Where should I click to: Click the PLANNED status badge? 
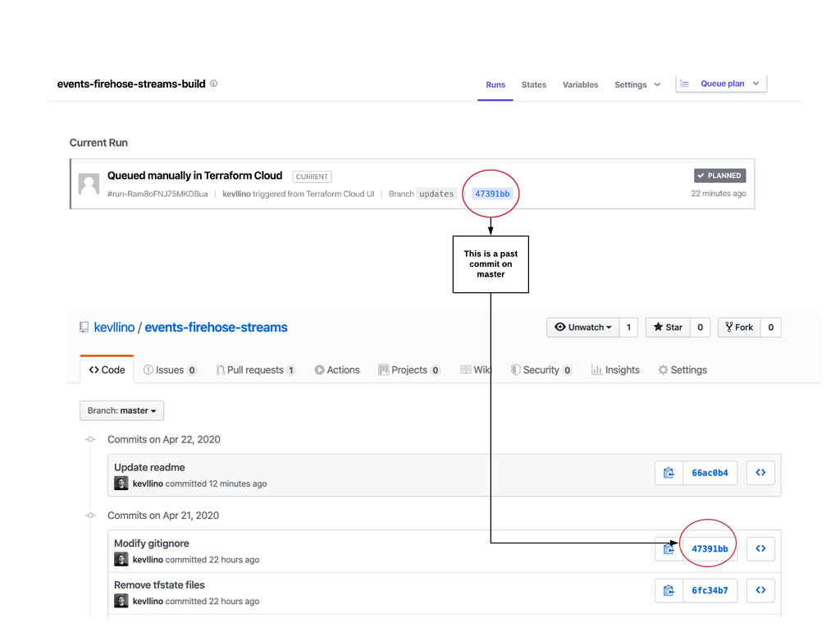coord(719,175)
